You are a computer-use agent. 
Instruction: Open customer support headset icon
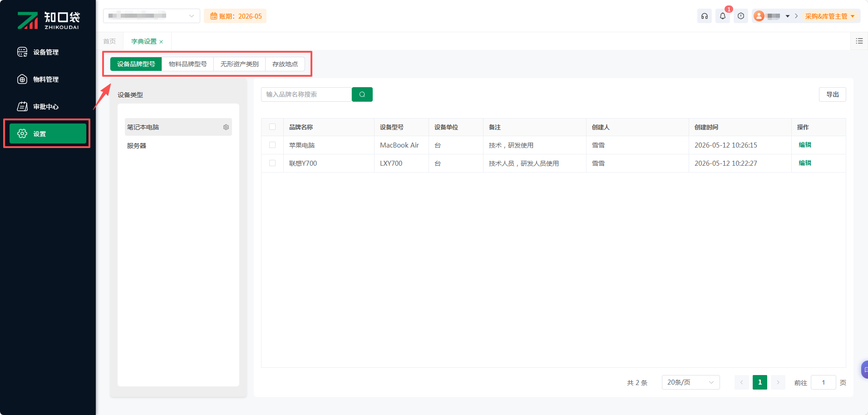pyautogui.click(x=705, y=16)
